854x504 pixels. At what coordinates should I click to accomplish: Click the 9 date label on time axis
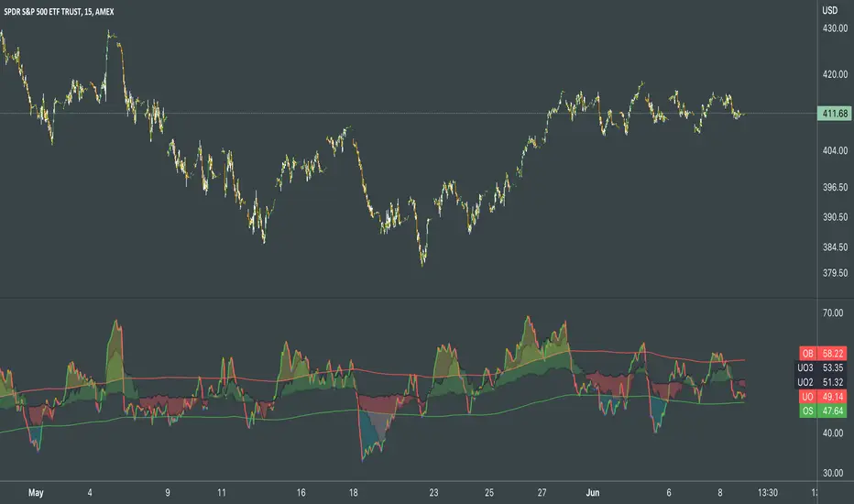[x=167, y=493]
